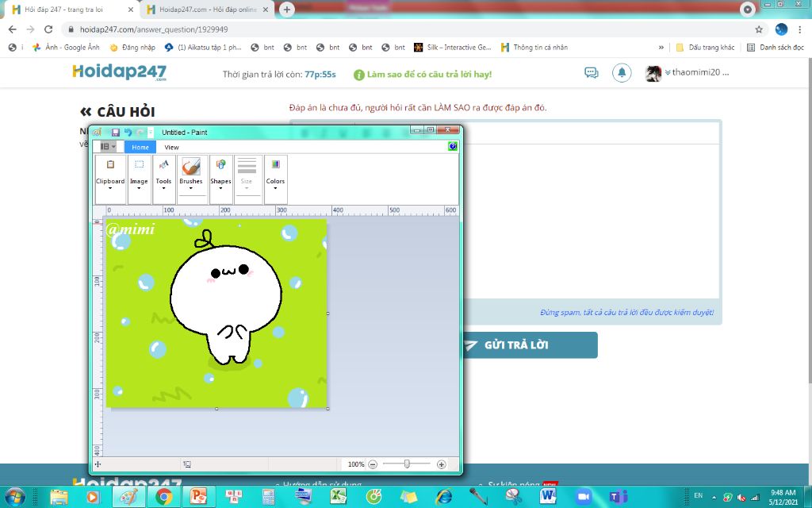Click the GỬI TRẢ LỜI submit button
This screenshot has height=508, width=812.
[x=530, y=345]
